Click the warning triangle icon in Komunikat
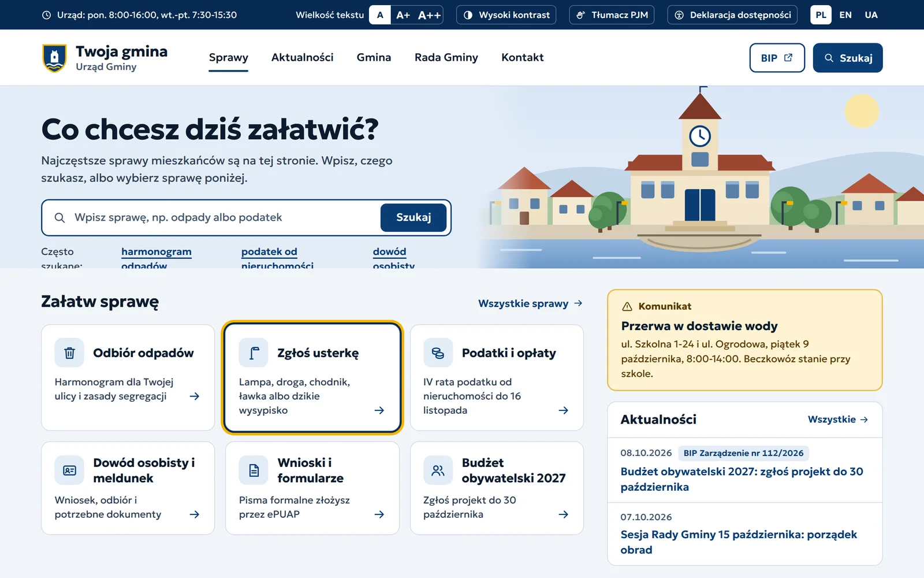924x578 pixels. [627, 306]
